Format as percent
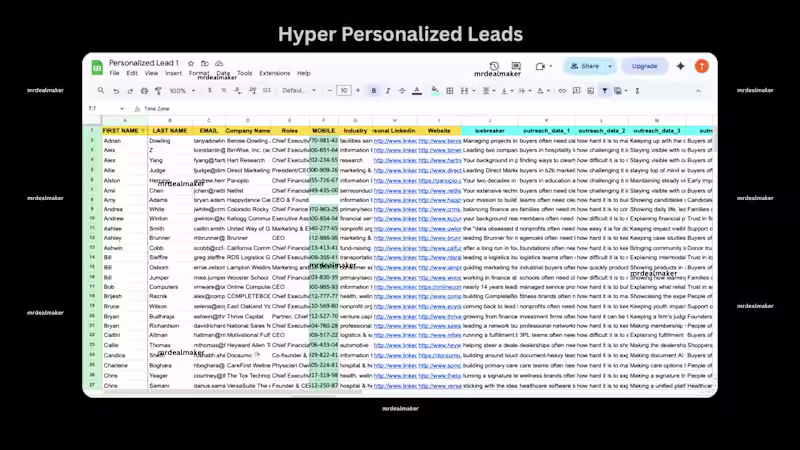The width and height of the screenshot is (800, 450). [223, 90]
